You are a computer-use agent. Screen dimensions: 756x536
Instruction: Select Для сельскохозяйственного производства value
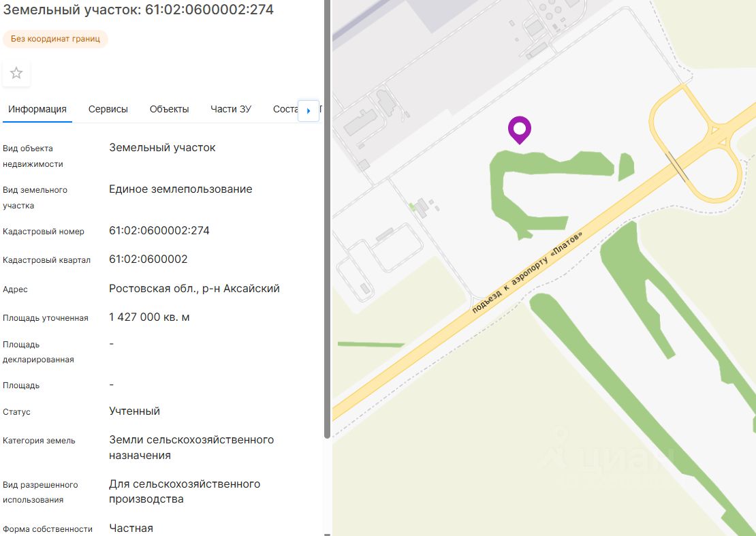click(185, 491)
